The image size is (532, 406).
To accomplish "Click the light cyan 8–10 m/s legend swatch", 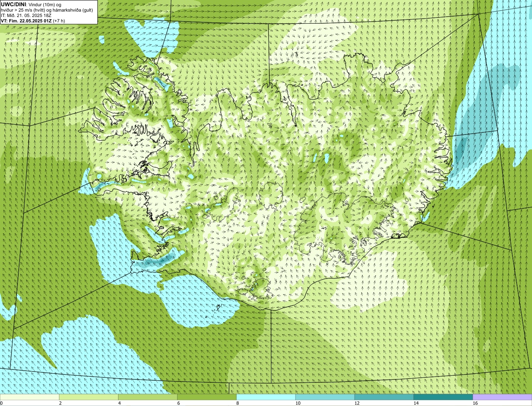I will point(266,397).
